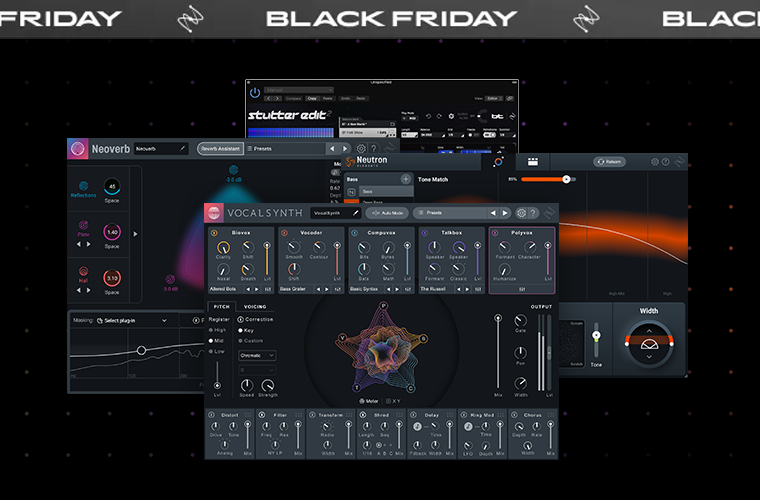Click Stutter Edit settings gear icon
This screenshot has width=760, height=500.
coord(451,116)
